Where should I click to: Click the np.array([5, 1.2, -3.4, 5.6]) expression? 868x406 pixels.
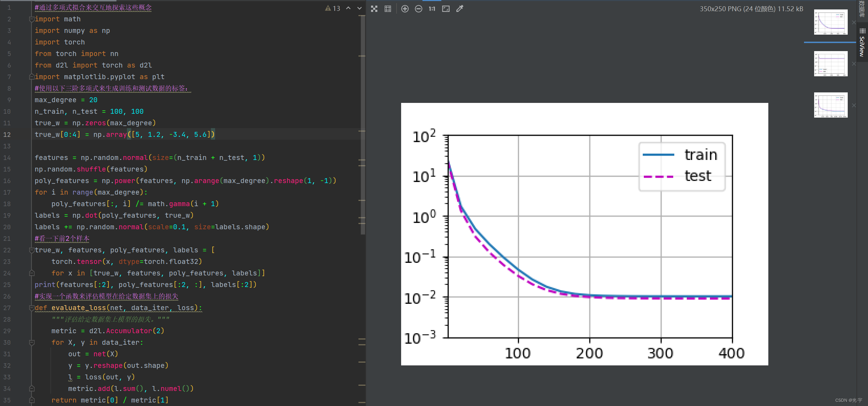click(x=154, y=135)
